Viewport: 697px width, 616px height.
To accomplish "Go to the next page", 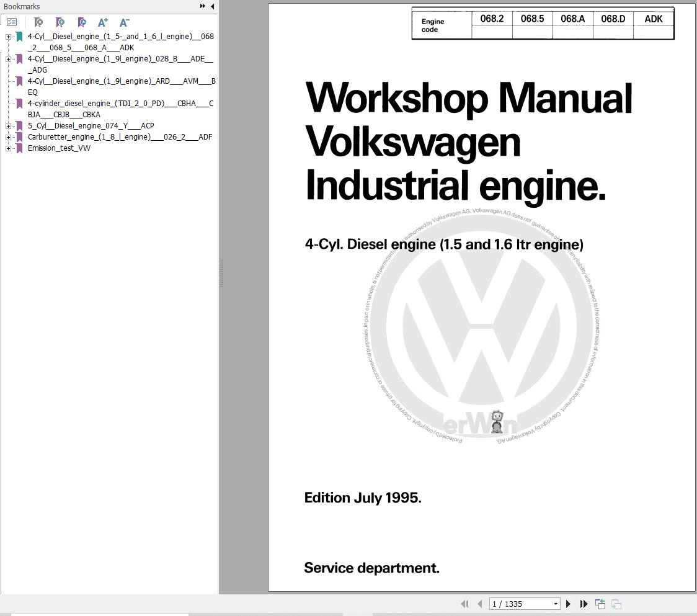I will (x=568, y=604).
